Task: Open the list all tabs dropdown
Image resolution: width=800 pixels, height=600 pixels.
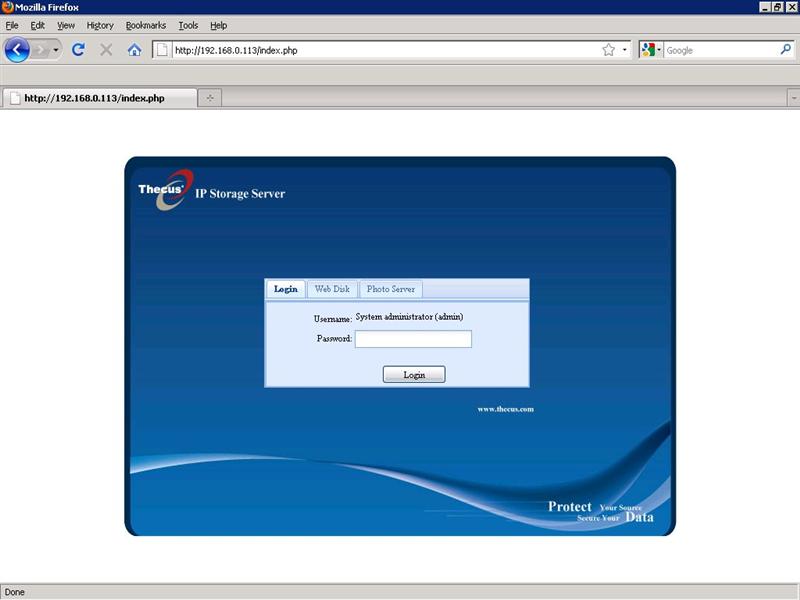Action: click(x=793, y=98)
